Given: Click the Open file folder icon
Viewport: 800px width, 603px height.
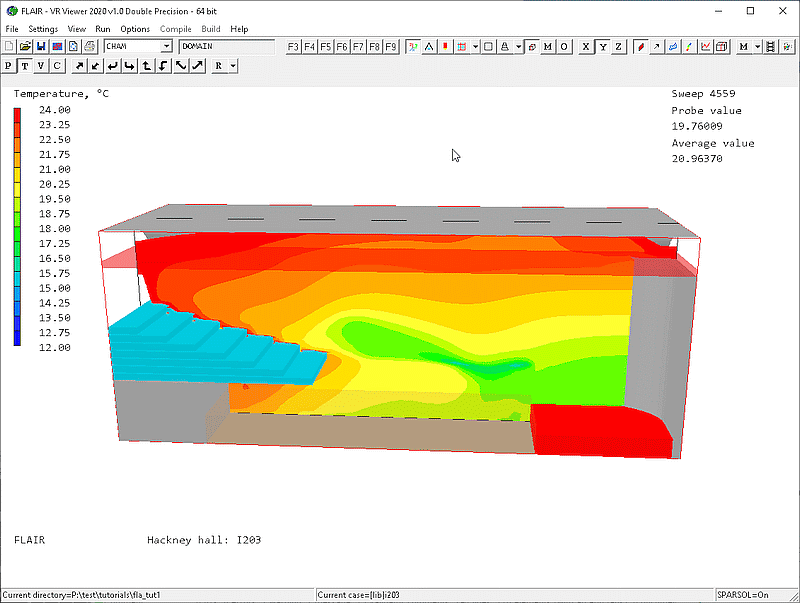Looking at the screenshot, I should pos(25,46).
